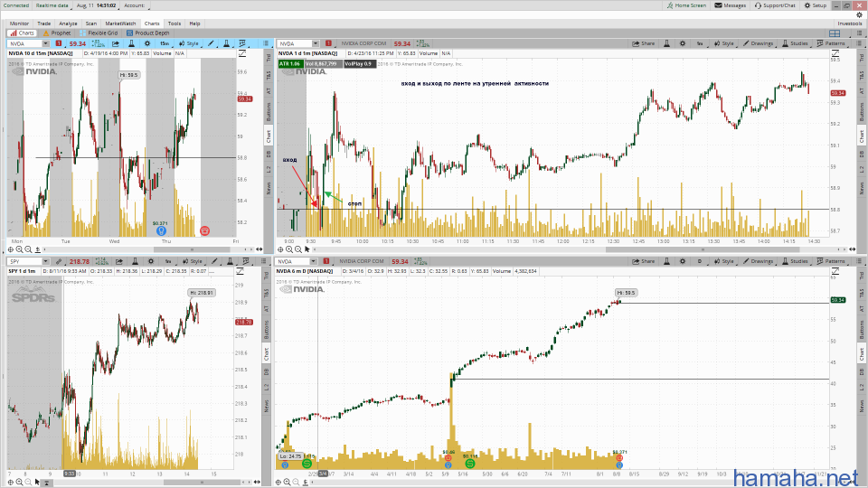Expand the symbol dropdown in the NVDA 6-month chart
Viewport: 868px width, 488px height.
coord(314,262)
